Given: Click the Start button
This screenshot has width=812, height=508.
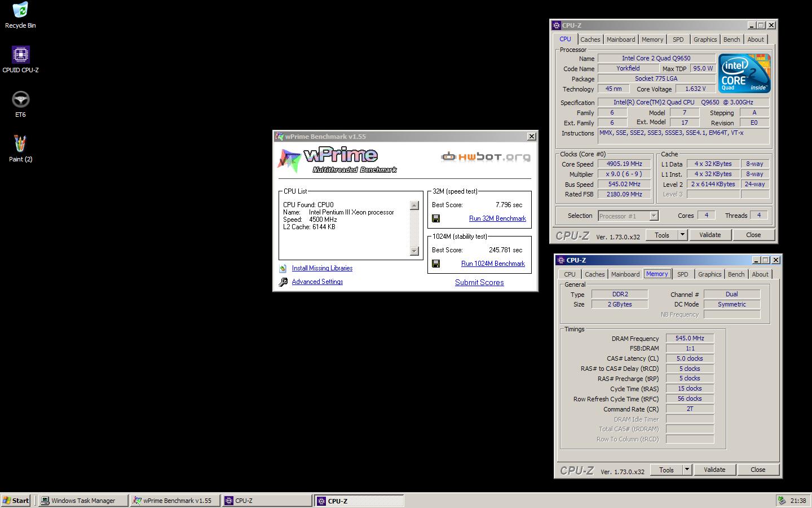Looking at the screenshot, I should (16, 500).
